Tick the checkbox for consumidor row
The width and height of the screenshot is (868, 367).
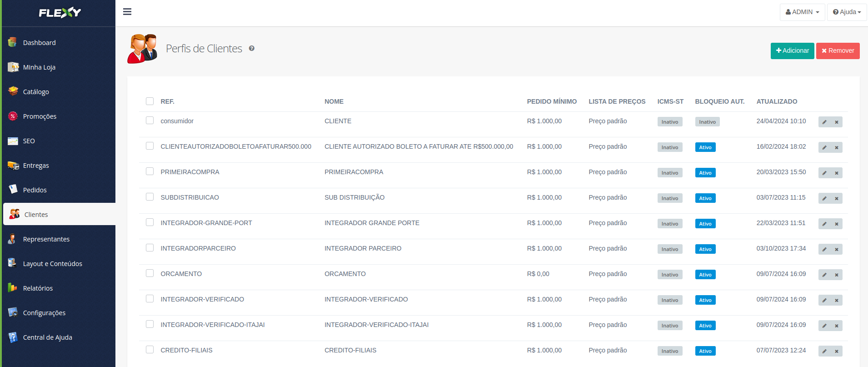tap(150, 121)
